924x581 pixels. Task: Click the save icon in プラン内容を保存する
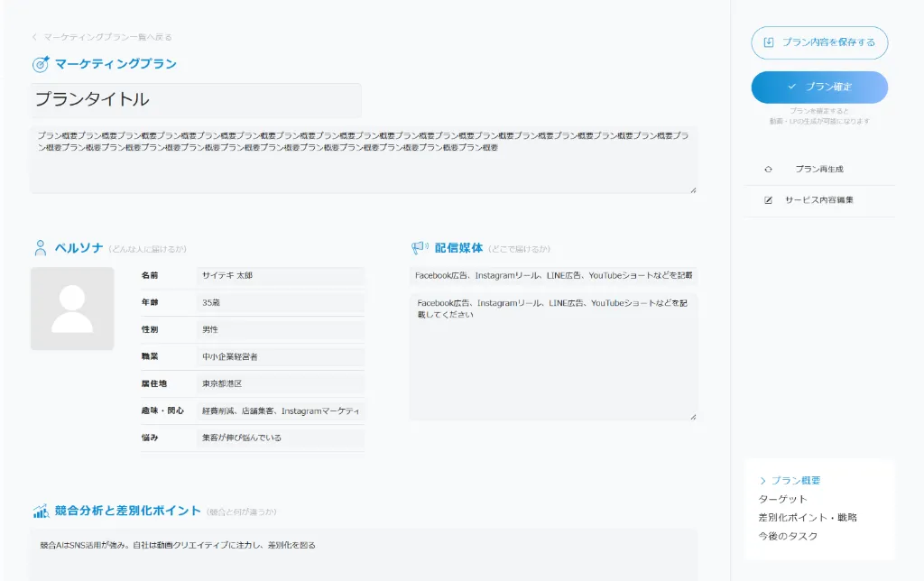[x=769, y=42]
